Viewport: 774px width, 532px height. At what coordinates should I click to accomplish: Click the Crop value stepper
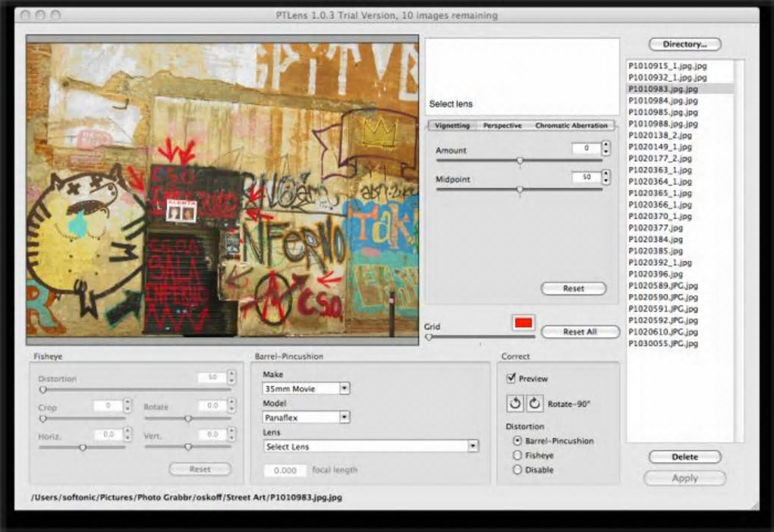tap(127, 406)
